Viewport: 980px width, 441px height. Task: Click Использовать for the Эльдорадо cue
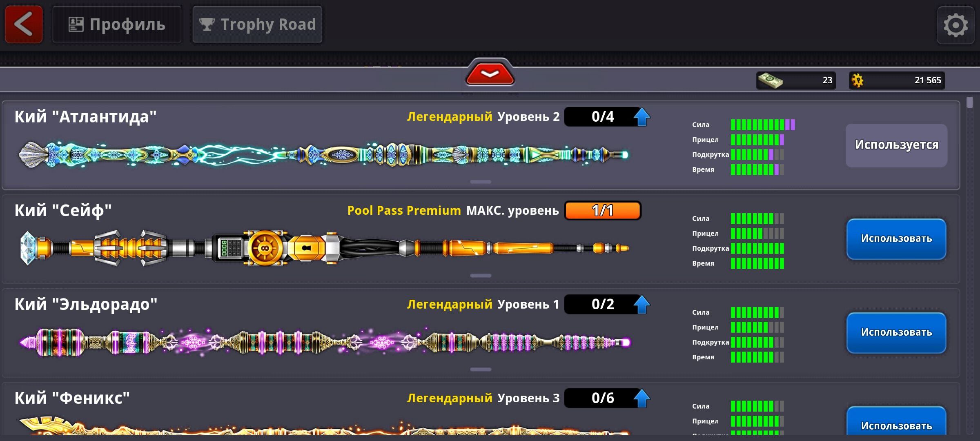[x=896, y=333]
